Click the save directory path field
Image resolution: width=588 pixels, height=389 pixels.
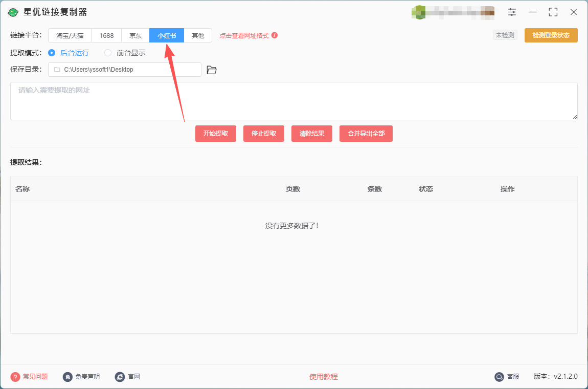point(125,70)
